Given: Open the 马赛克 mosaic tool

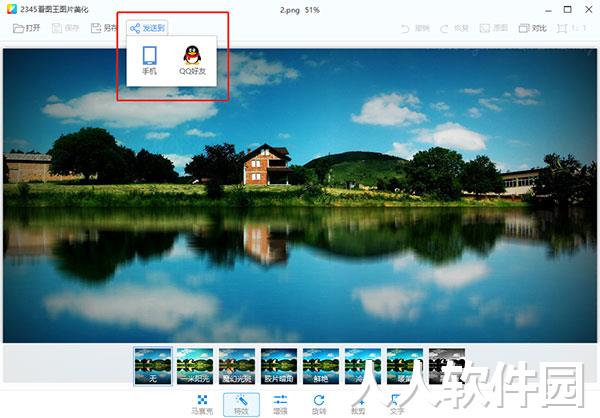Looking at the screenshot, I should point(202,405).
